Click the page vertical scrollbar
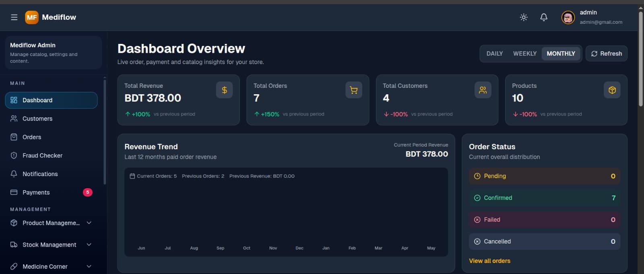644x274 pixels. point(641,58)
